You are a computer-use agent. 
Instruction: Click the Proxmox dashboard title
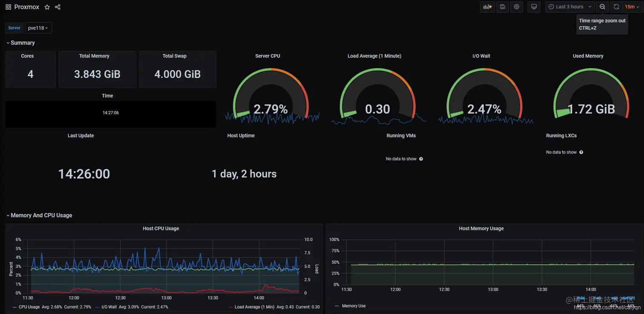coord(27,7)
